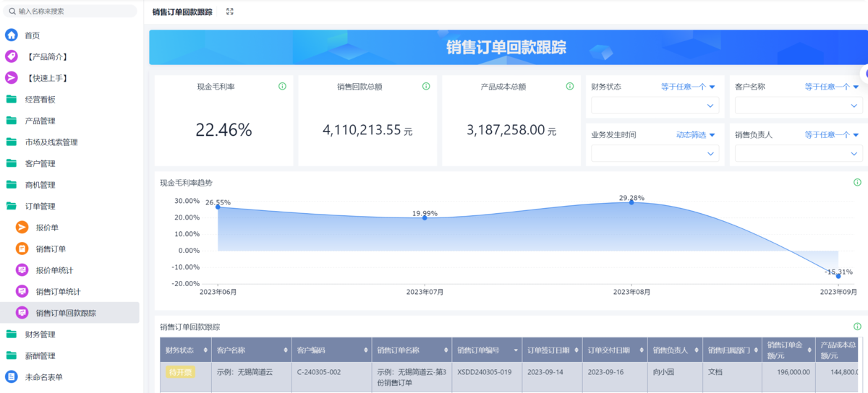Click info icon on 销售回款总额 card
The image size is (868, 393).
point(426,87)
